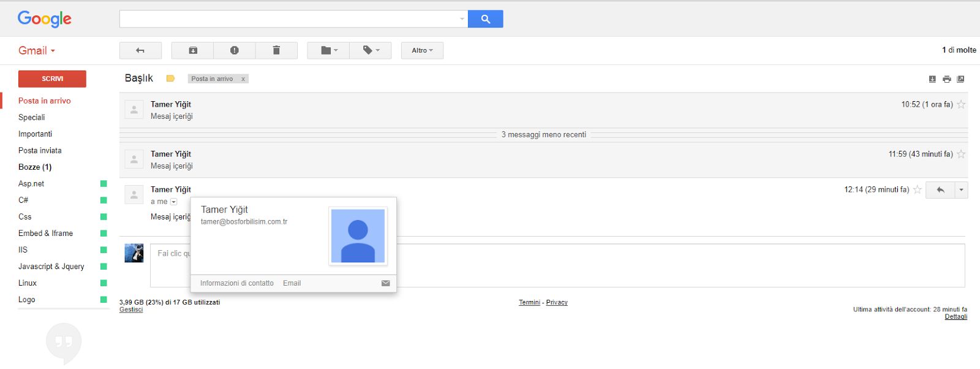This screenshot has width=980, height=369.
Task: Click envelope icon in contact card
Action: point(386,283)
